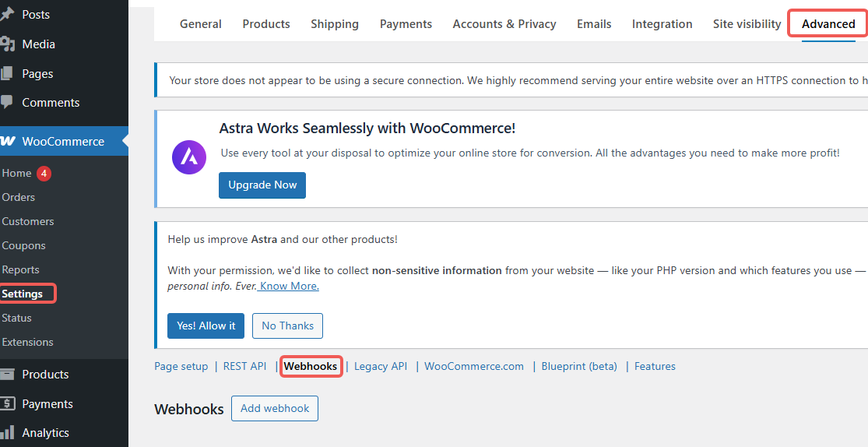Screen dimensions: 868x447
Task: Click the Analytics bar chart icon
Action: point(7,432)
